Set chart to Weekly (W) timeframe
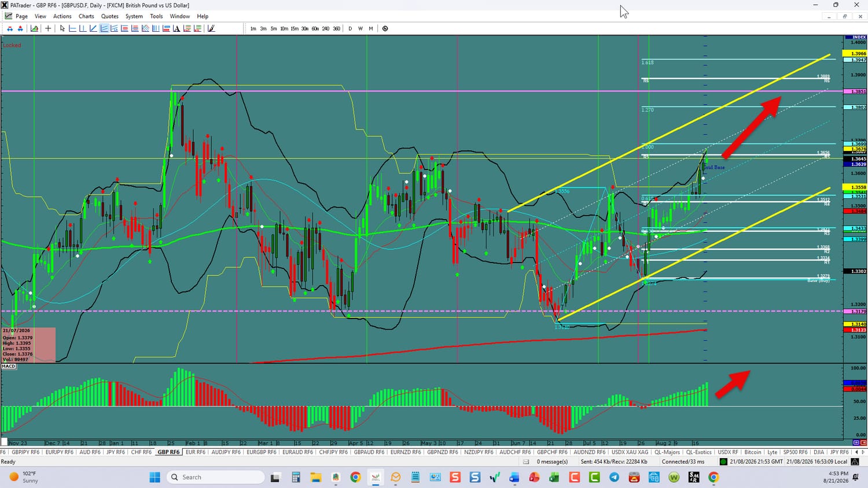This screenshot has height=488, width=868. click(x=361, y=28)
